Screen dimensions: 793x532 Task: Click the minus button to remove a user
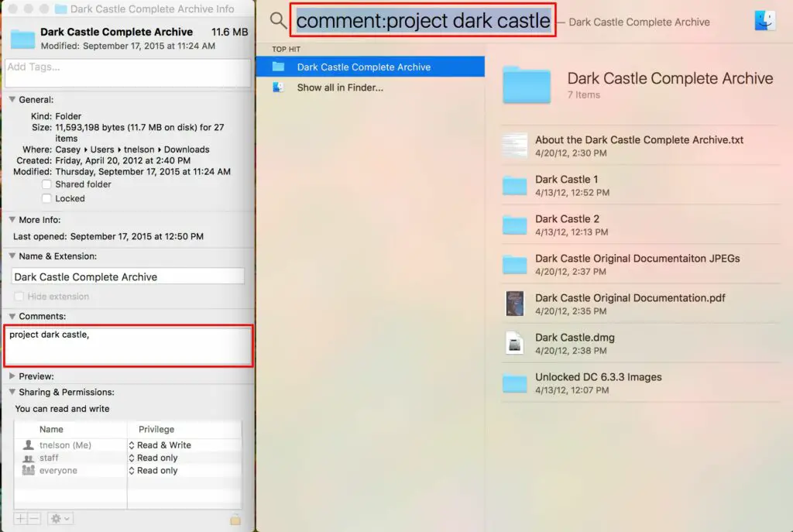[x=34, y=518]
